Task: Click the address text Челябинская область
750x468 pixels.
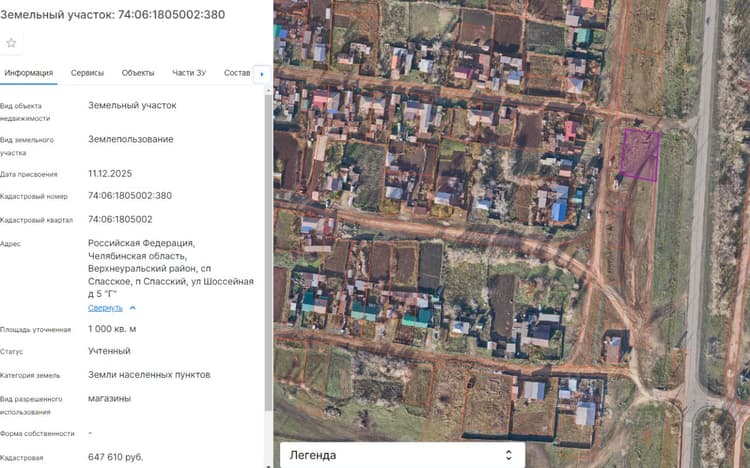Action: pos(137,256)
